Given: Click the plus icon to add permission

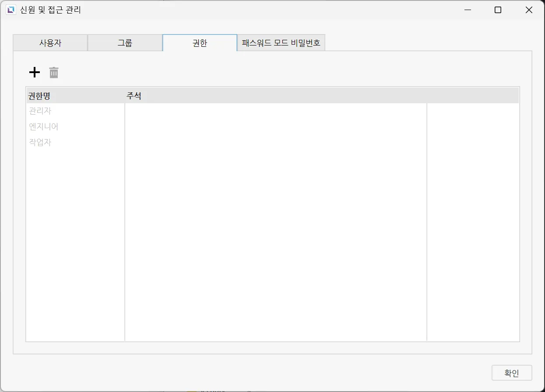Looking at the screenshot, I should 34,73.
